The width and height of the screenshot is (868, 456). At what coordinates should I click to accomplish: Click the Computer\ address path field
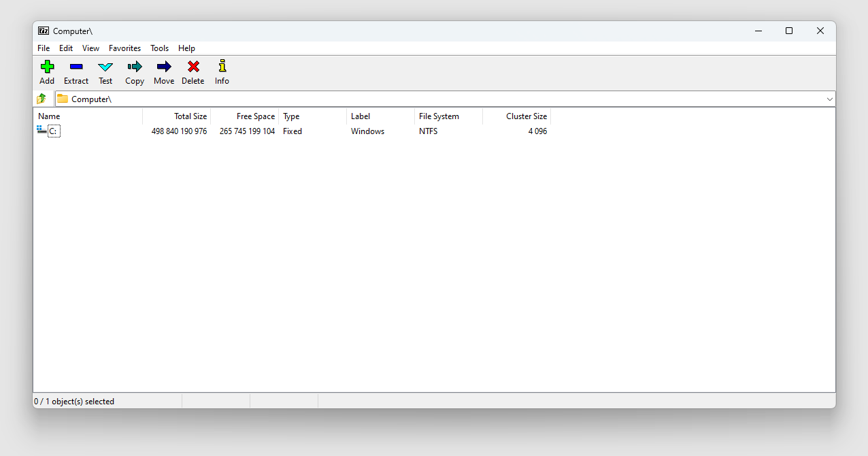tap(446, 99)
